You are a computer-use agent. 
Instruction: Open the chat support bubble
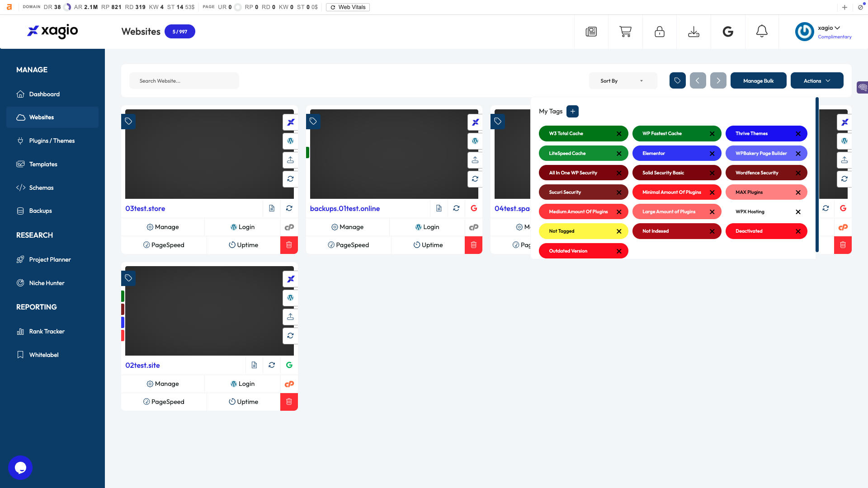(x=20, y=468)
